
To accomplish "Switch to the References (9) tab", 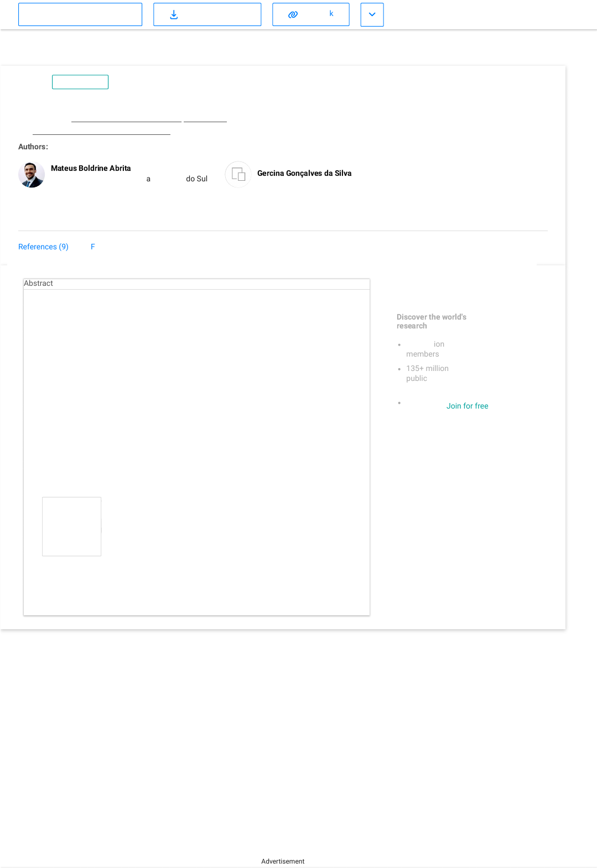I will pyautogui.click(x=43, y=247).
